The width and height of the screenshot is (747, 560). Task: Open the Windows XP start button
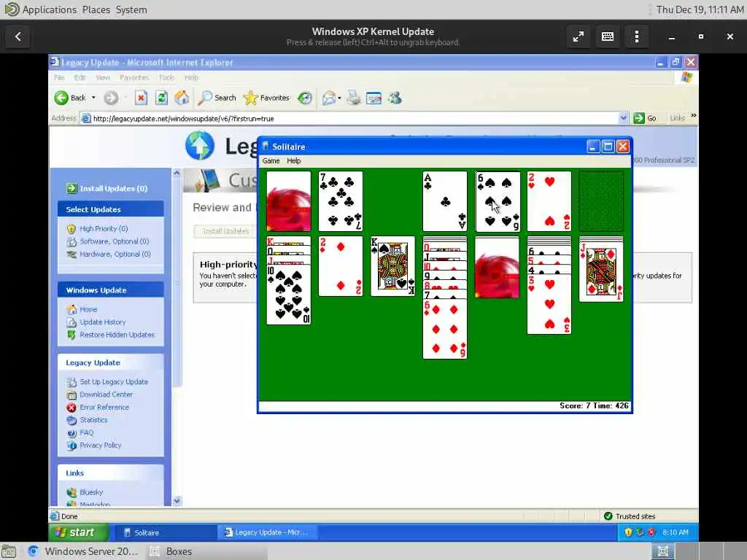[x=79, y=532]
